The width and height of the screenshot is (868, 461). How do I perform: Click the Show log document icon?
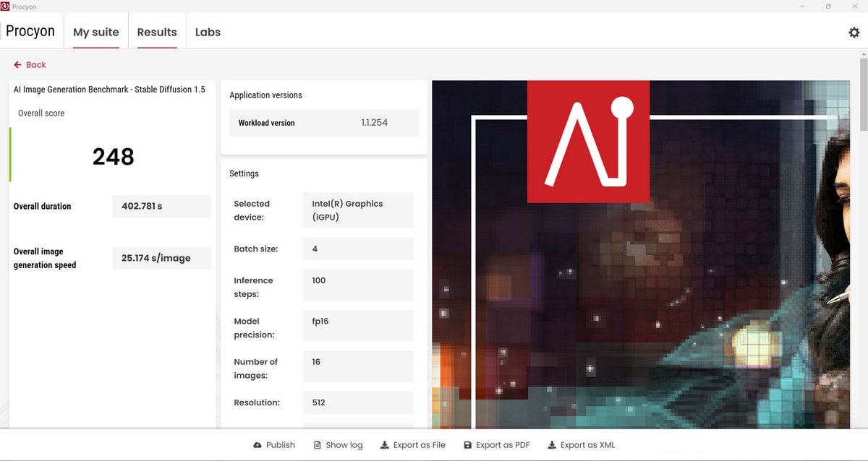(x=317, y=445)
